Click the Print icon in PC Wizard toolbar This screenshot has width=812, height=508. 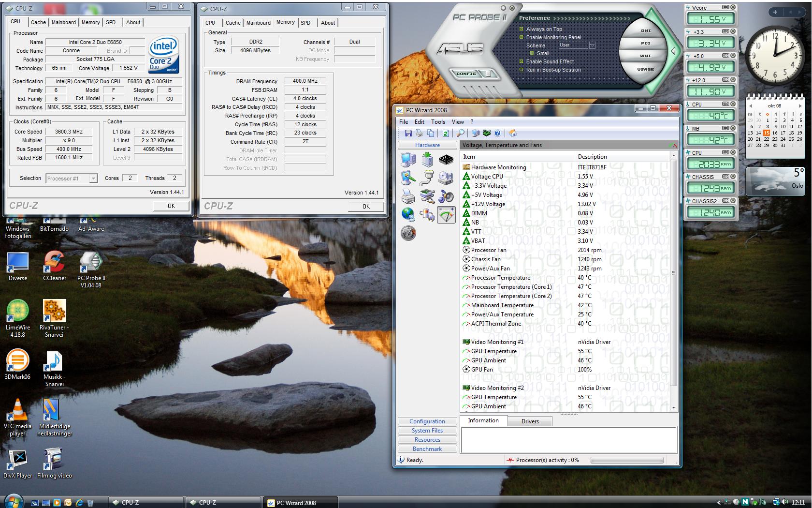420,133
